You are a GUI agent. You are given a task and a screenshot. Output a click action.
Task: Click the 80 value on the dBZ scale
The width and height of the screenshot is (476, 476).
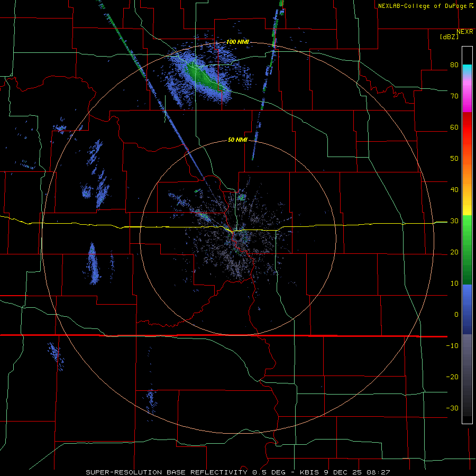[454, 65]
